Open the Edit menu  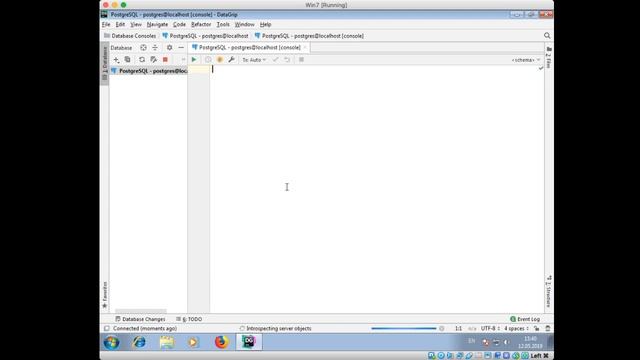[120, 24]
